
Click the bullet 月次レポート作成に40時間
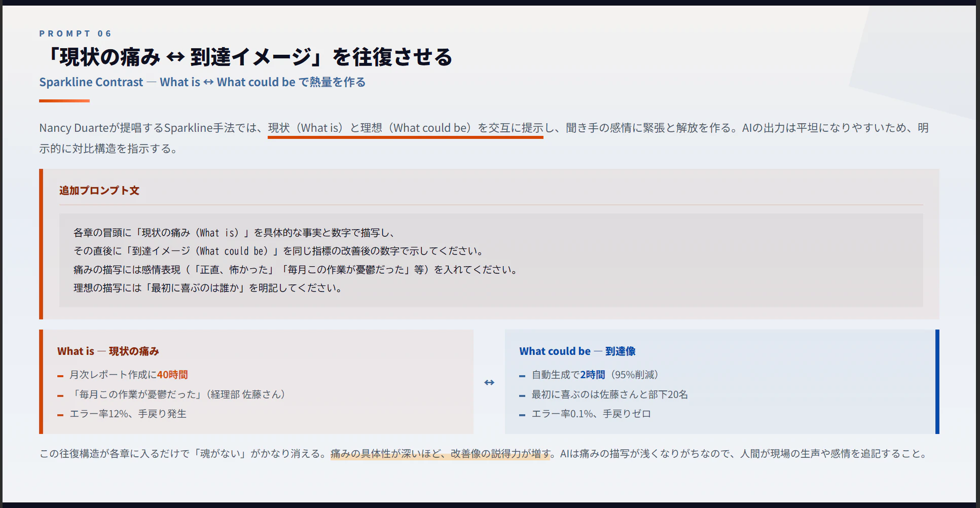129,375
